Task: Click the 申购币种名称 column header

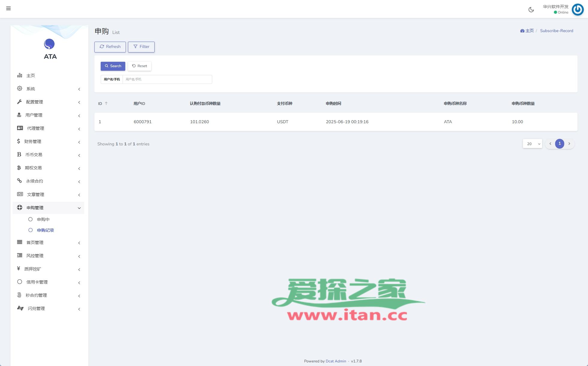Action: 455,103
